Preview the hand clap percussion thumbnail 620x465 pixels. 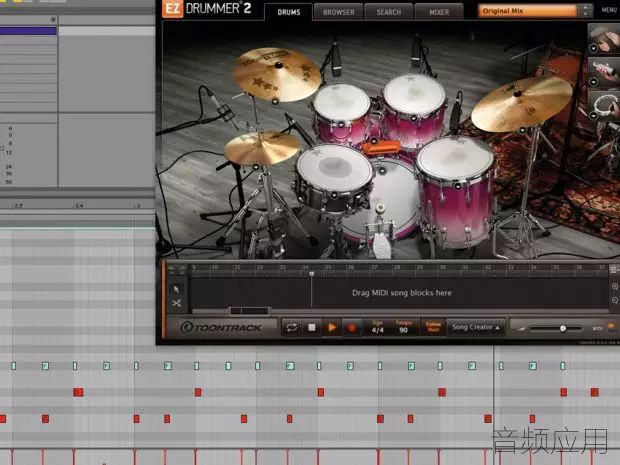[x=605, y=38]
